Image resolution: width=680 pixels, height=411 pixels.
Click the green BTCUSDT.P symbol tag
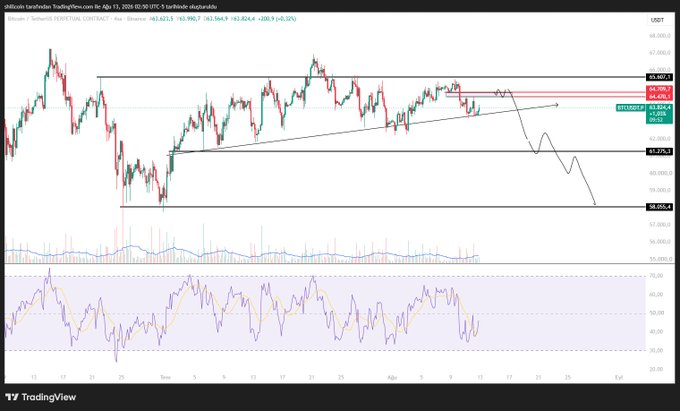pyautogui.click(x=631, y=108)
